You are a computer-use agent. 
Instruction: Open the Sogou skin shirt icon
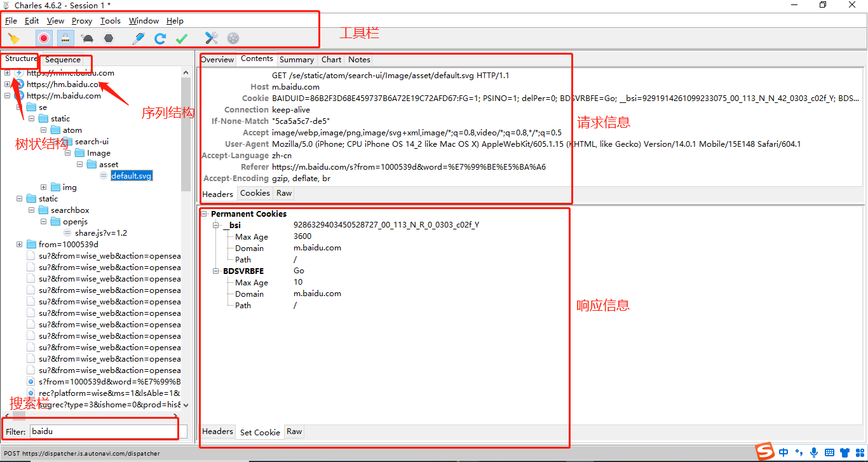(844, 452)
